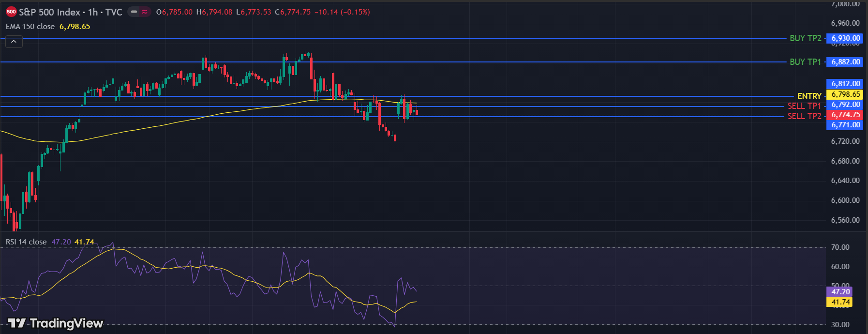The width and height of the screenshot is (868, 334).
Task: Click the yellow 6,798.65 EMA price tag
Action: point(845,94)
